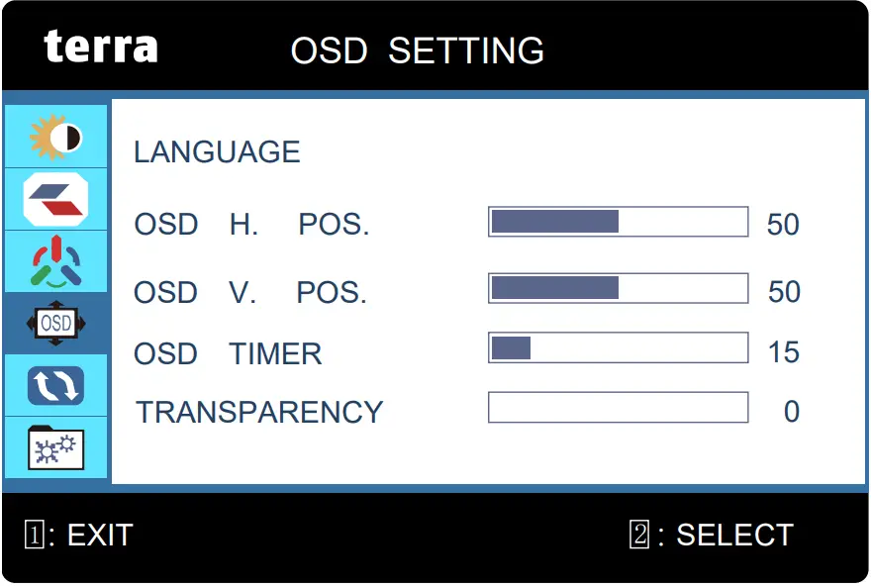The height and width of the screenshot is (588, 871).
Task: Adjust the OSD TIMER slider bar
Action: pos(618,347)
